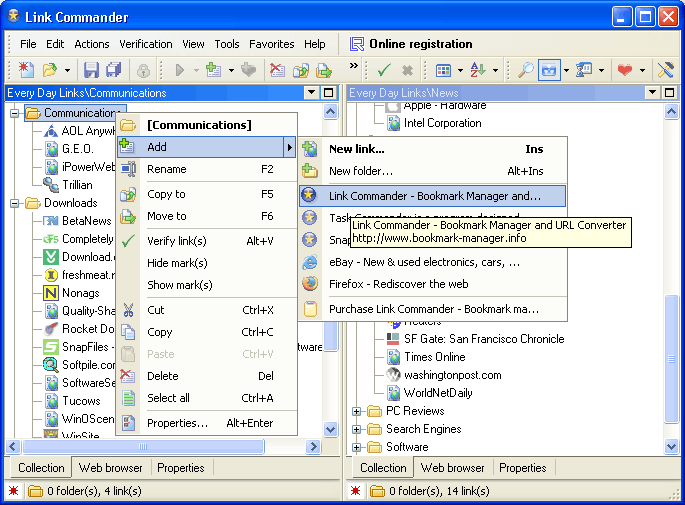This screenshot has width=685, height=505.
Task: Open the dropdown arrow beside open folder icon
Action: point(67,70)
